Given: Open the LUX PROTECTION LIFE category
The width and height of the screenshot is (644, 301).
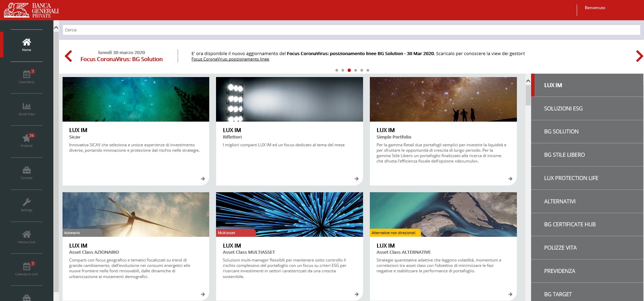Looking at the screenshot, I should [x=587, y=178].
